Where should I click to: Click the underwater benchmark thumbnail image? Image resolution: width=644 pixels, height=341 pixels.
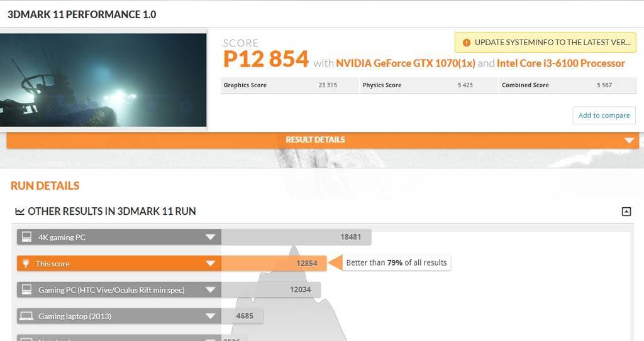pyautogui.click(x=103, y=80)
